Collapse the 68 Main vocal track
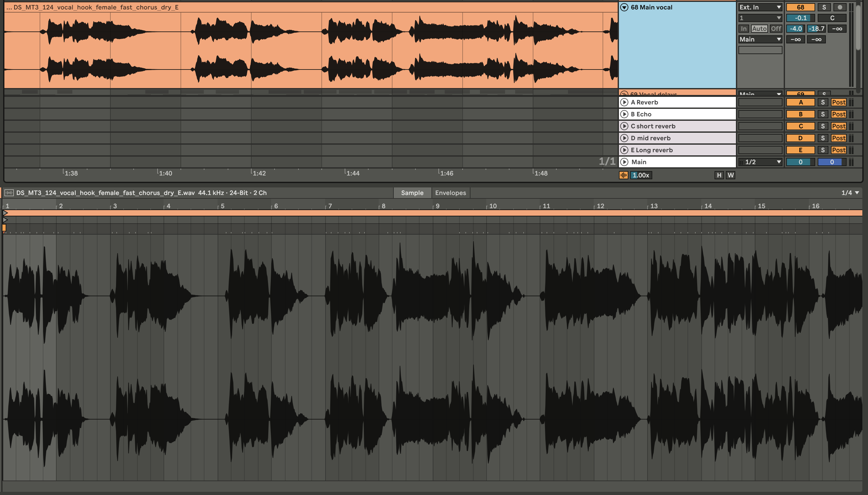868x495 pixels. [624, 7]
